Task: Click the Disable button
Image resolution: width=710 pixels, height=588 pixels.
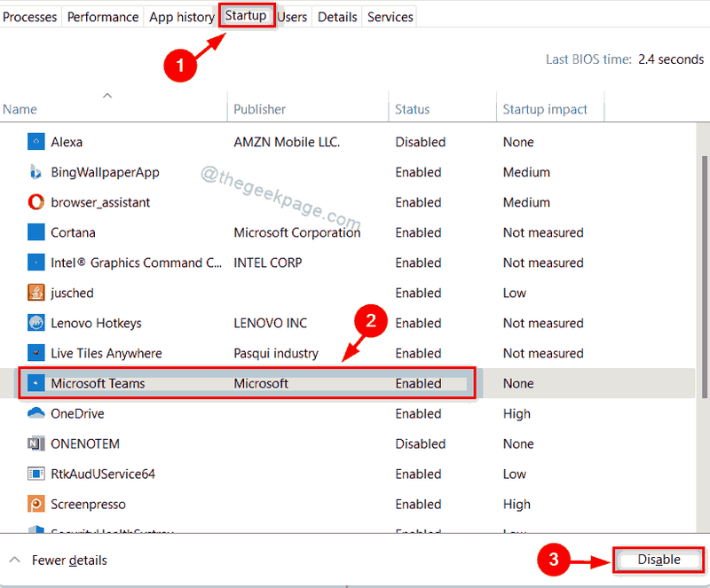Action: pyautogui.click(x=659, y=560)
